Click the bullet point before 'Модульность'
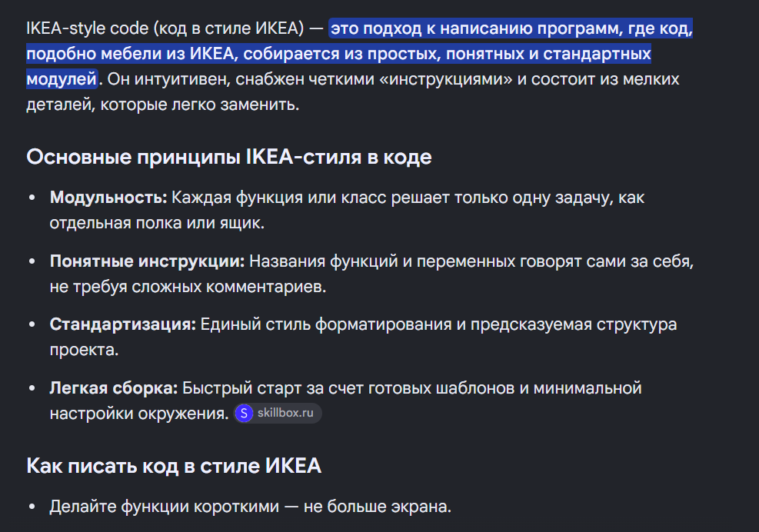759x532 pixels. 32,198
